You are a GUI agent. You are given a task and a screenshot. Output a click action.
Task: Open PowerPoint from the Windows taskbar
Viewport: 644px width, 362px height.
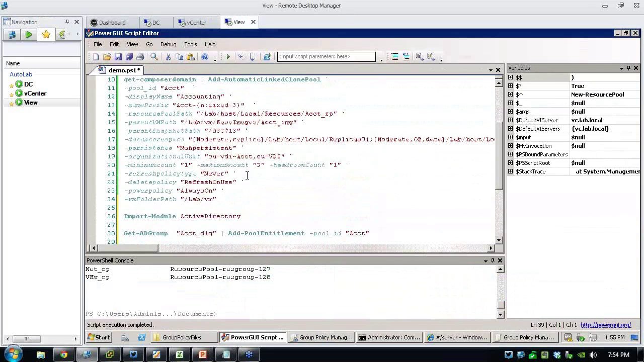pyautogui.click(x=203, y=354)
